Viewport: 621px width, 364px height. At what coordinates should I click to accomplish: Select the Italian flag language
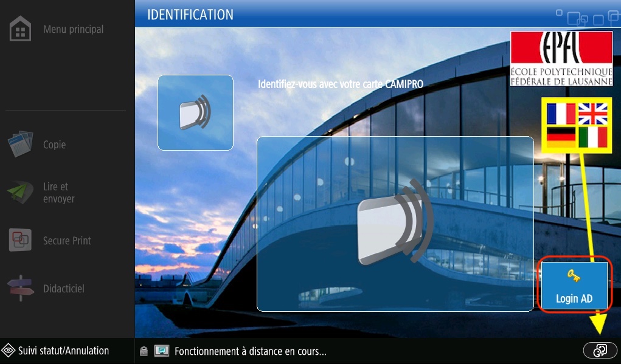pos(592,137)
